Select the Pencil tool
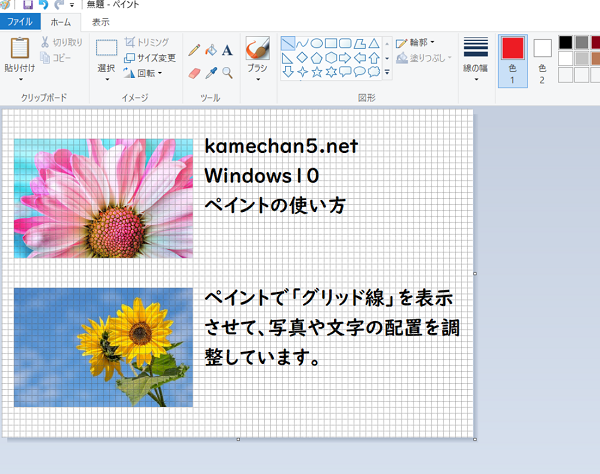 tap(194, 50)
